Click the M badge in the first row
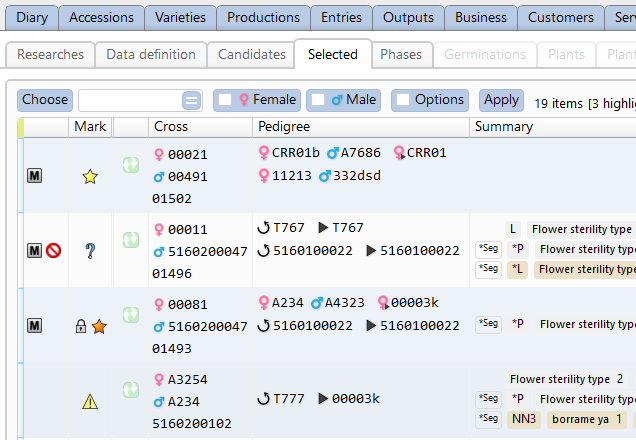 (35, 176)
